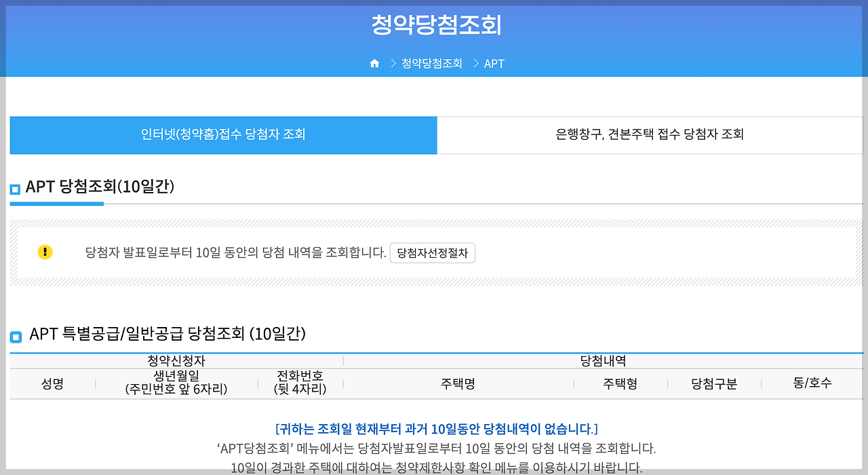Open the 청약당첨조회 breadcrumb link
868x475 pixels.
431,63
